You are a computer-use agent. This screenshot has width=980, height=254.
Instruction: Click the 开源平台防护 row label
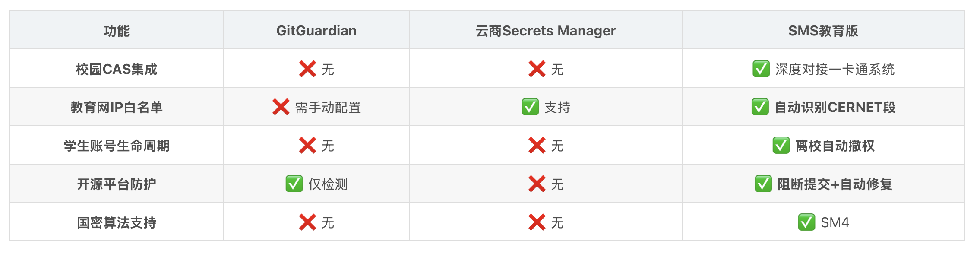pyautogui.click(x=117, y=184)
